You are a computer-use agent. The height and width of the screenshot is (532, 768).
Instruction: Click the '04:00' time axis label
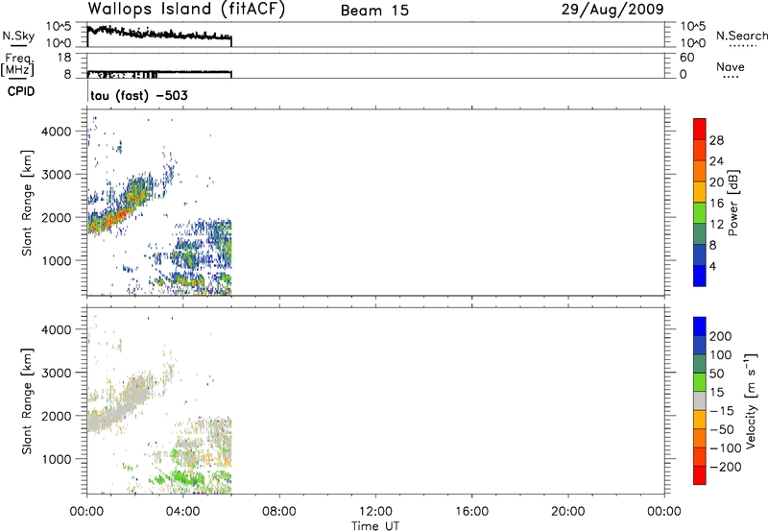click(x=183, y=512)
